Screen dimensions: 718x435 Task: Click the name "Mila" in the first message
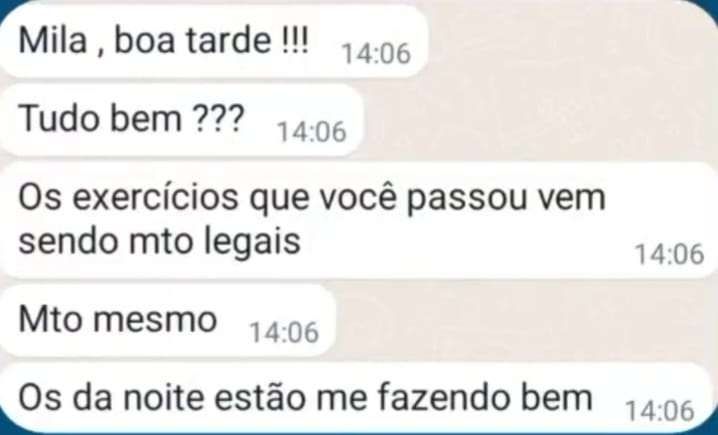click(53, 40)
